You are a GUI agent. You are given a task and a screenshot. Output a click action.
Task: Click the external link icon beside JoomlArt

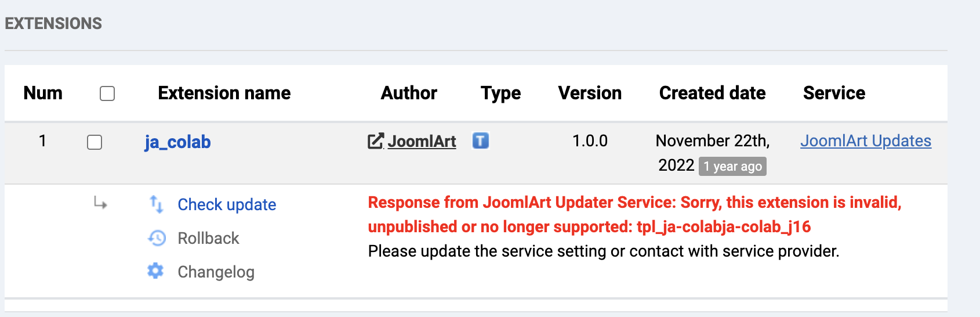376,141
